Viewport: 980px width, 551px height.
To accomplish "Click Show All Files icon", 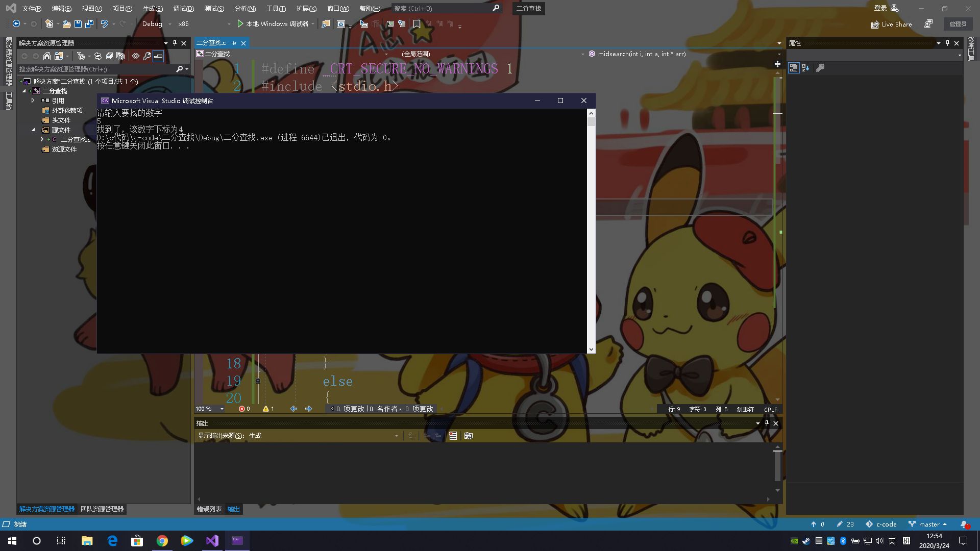I will click(x=120, y=56).
